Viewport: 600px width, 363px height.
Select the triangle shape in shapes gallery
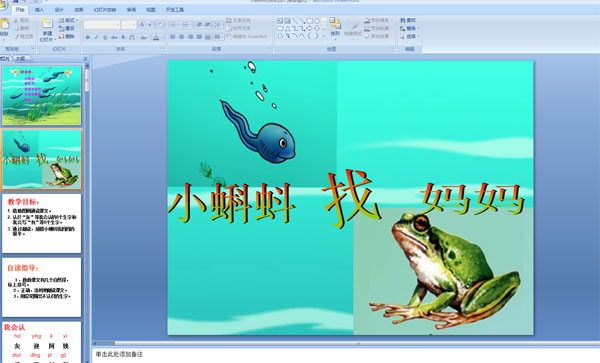point(287,28)
